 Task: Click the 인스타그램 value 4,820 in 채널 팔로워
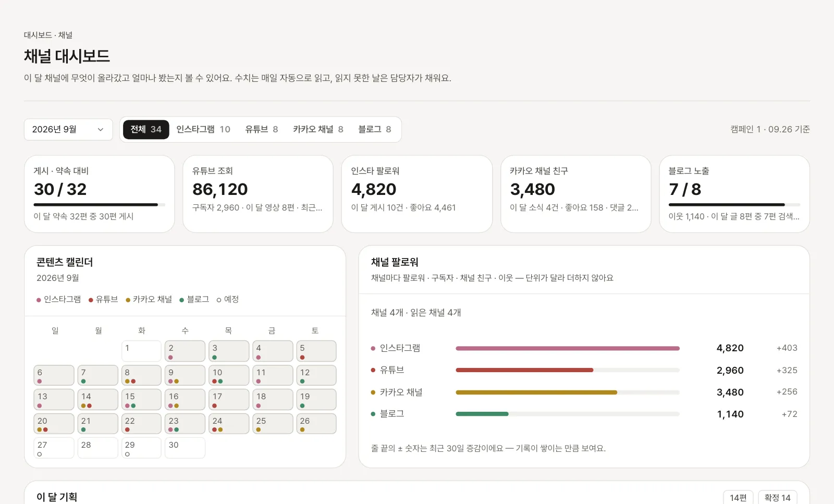click(x=730, y=348)
